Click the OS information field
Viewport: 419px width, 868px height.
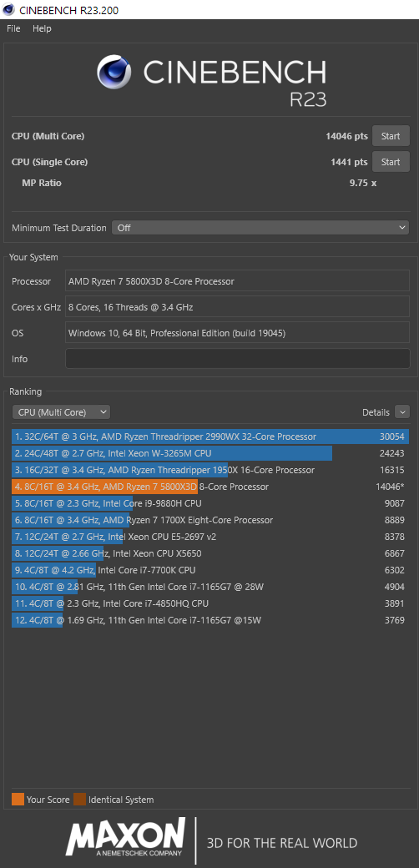237,333
